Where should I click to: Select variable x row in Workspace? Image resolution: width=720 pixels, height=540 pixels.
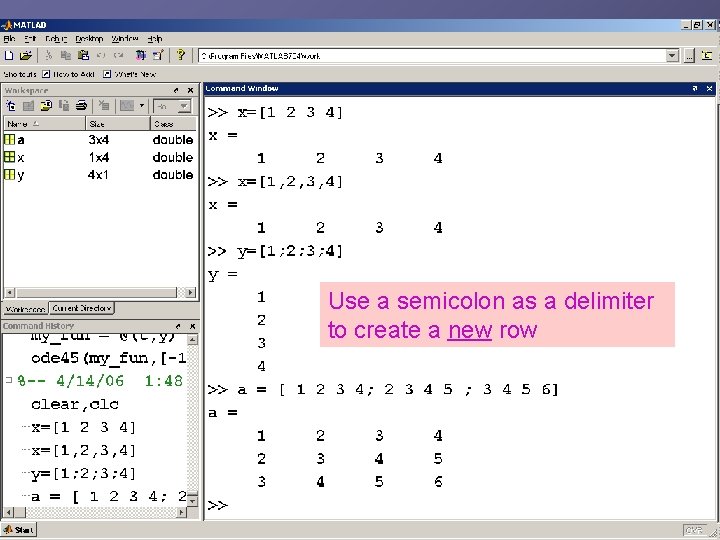coord(100,157)
